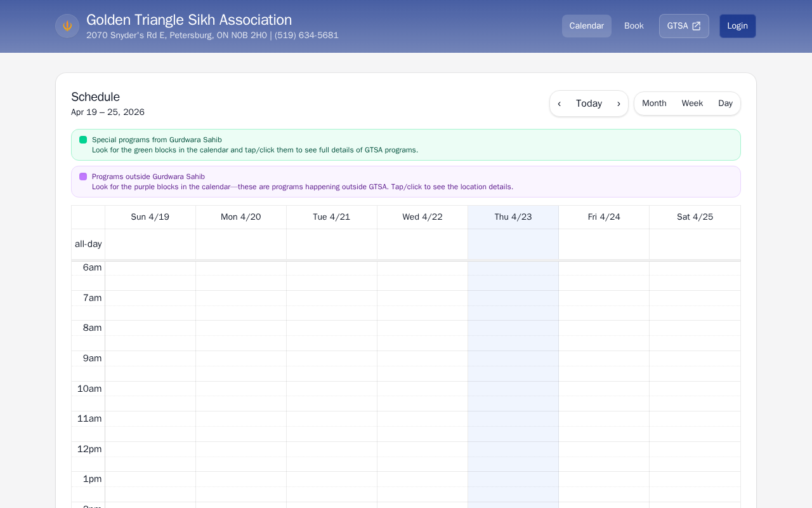Open the Book page from navigation
This screenshot has width=812, height=508.
point(634,26)
